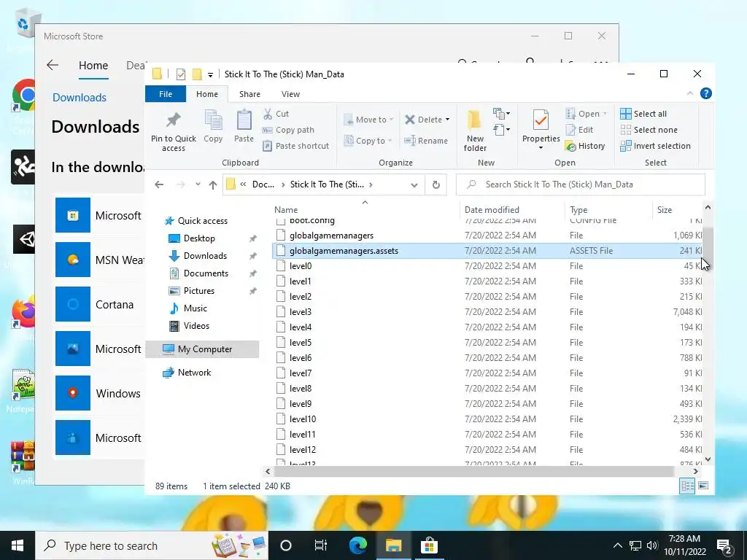Collapse the ribbon chevron
The width and height of the screenshot is (747, 560).
click(x=690, y=94)
